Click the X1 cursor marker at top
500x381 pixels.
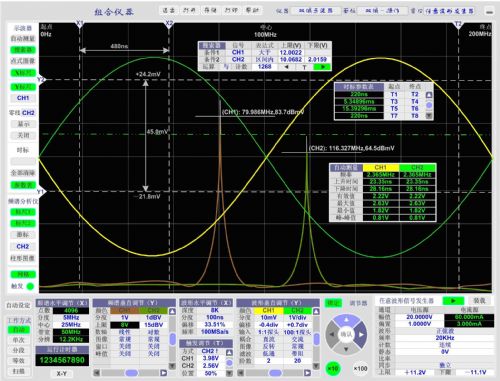80,24
